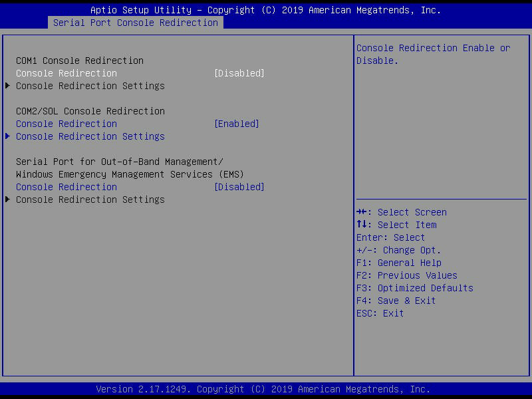Click the COM2/SOL Console Redirection heading
Image resolution: width=532 pixels, height=399 pixels.
[90, 111]
